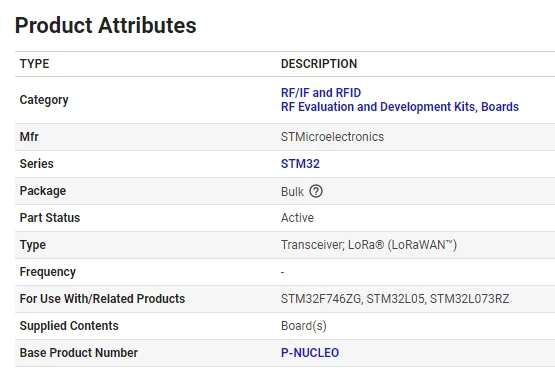Click the Active part status value
The width and height of the screenshot is (555, 373).
click(297, 218)
